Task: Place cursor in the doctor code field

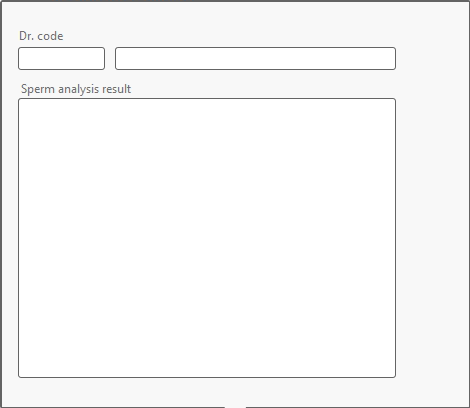Action: tap(61, 58)
